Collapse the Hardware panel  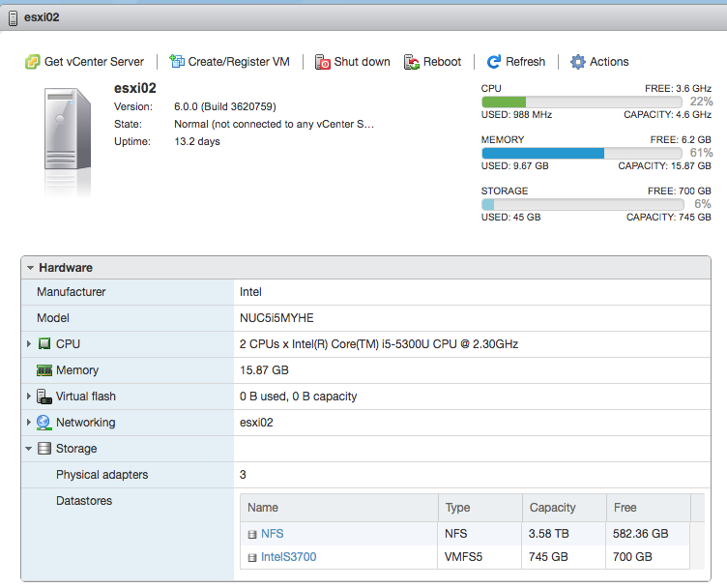pyautogui.click(x=31, y=268)
